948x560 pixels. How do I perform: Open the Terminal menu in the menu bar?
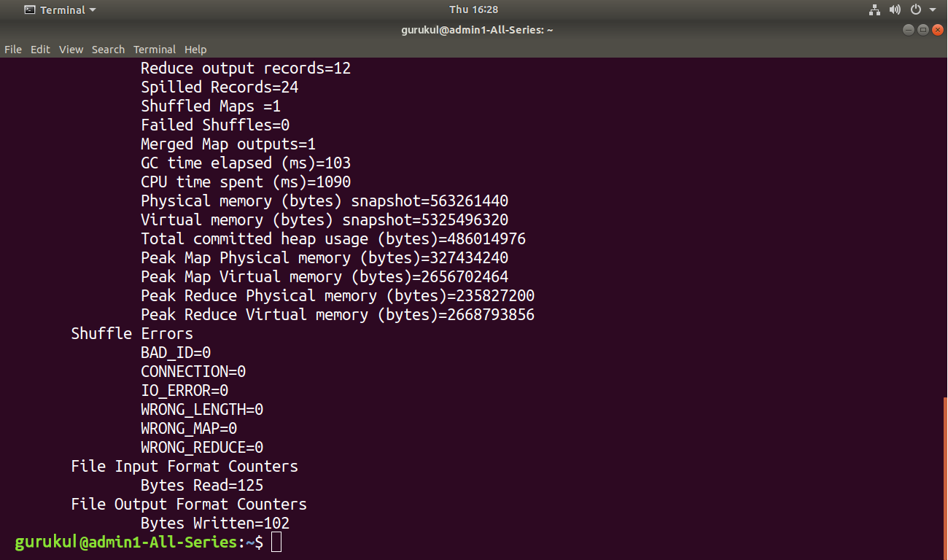point(155,50)
